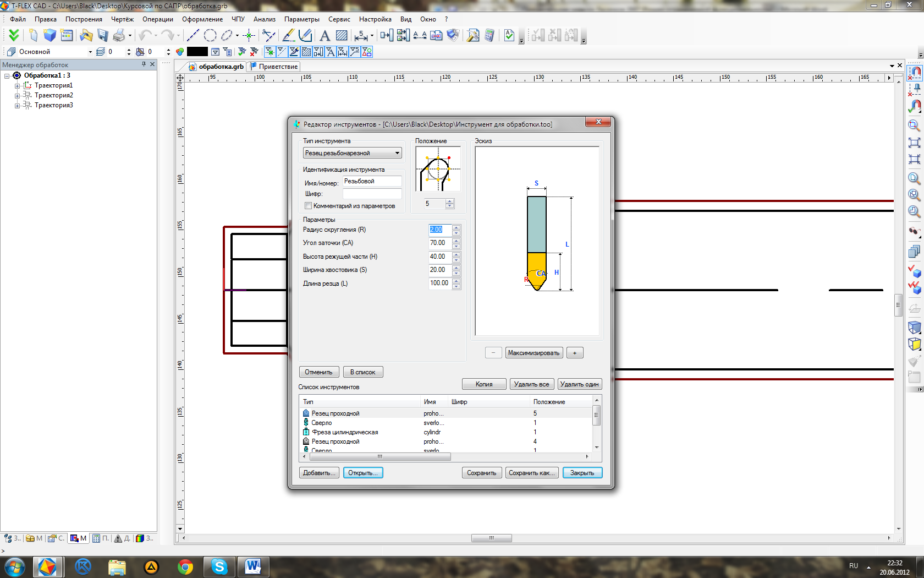
Task: Click the 'Удалить все' button
Action: click(531, 384)
